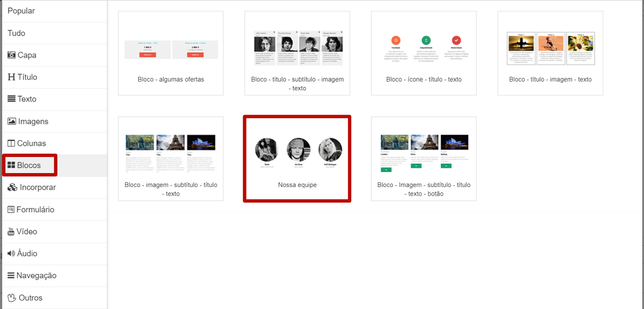Viewport: 644px width, 309px height.
Task: Add Bloco - título - subtítulo - imagem - texto
Action: [x=297, y=53]
